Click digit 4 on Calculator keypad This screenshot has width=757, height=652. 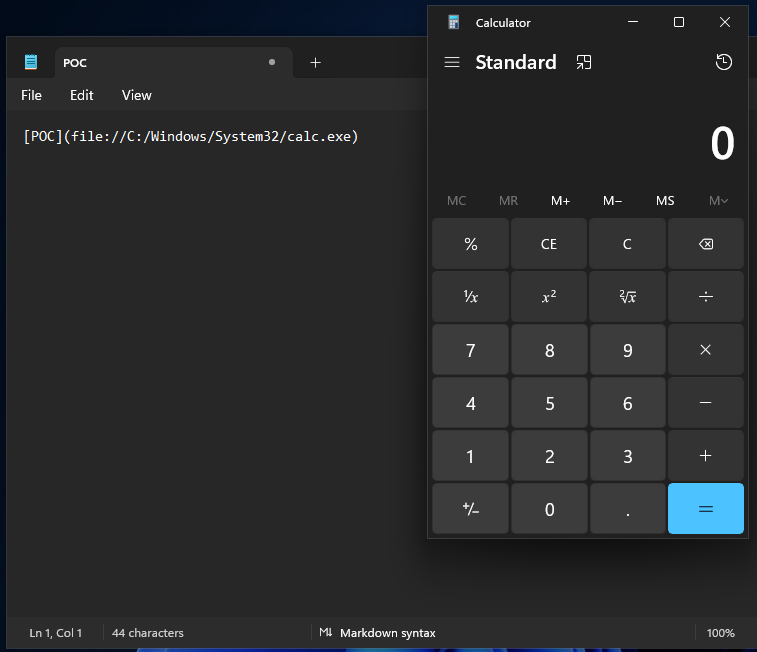coord(471,403)
